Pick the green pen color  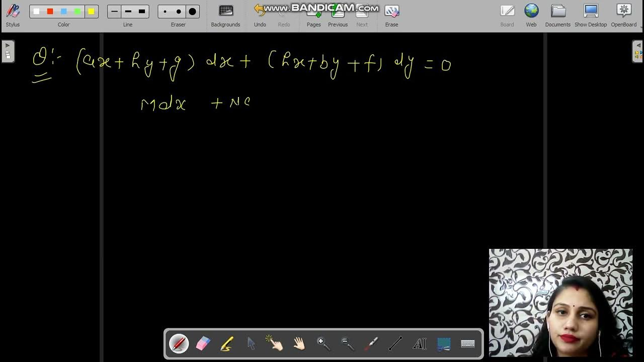(x=77, y=11)
